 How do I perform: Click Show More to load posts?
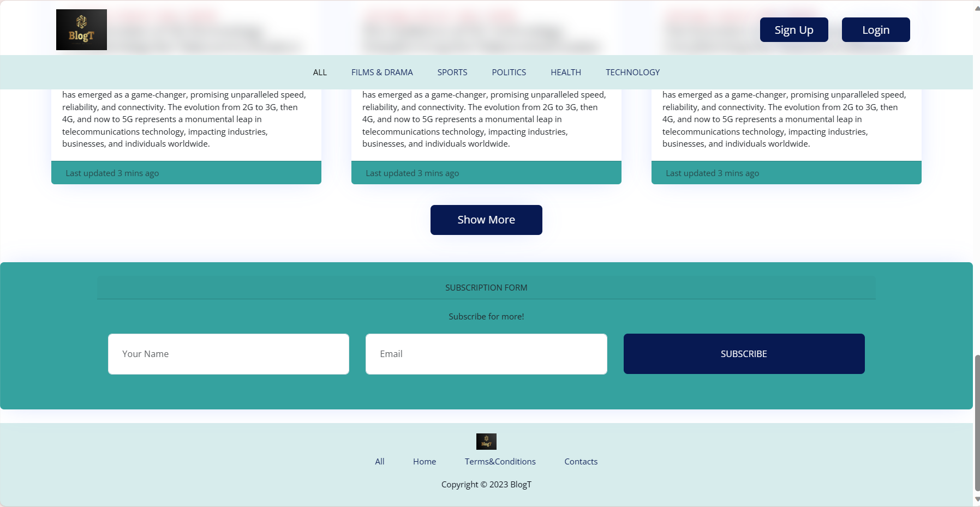coord(486,220)
